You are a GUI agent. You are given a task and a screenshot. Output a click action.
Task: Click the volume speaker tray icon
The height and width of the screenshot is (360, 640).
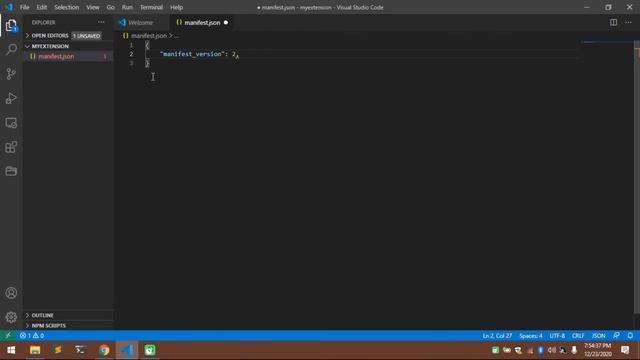(x=551, y=350)
